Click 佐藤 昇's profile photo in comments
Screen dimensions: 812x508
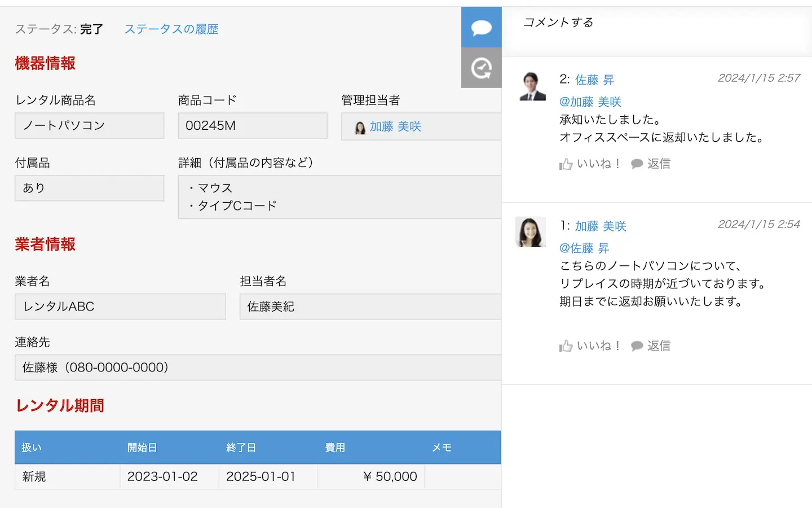[x=532, y=86]
